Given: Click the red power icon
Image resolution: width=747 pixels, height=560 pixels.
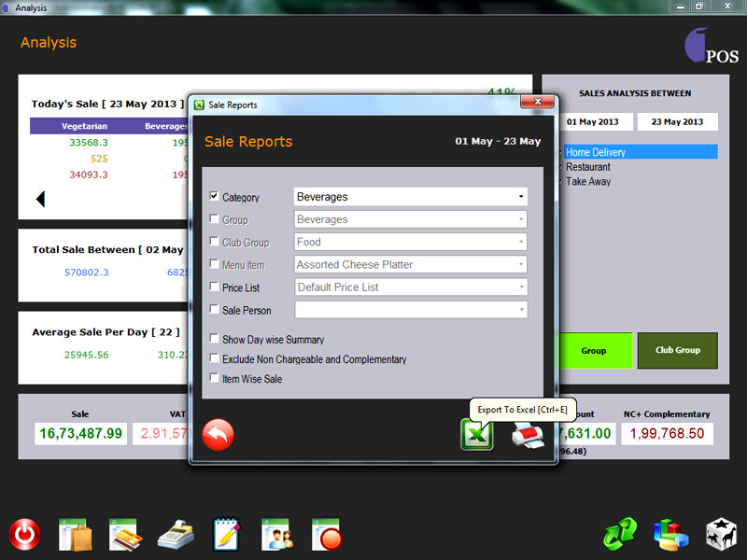Looking at the screenshot, I should tap(24, 535).
